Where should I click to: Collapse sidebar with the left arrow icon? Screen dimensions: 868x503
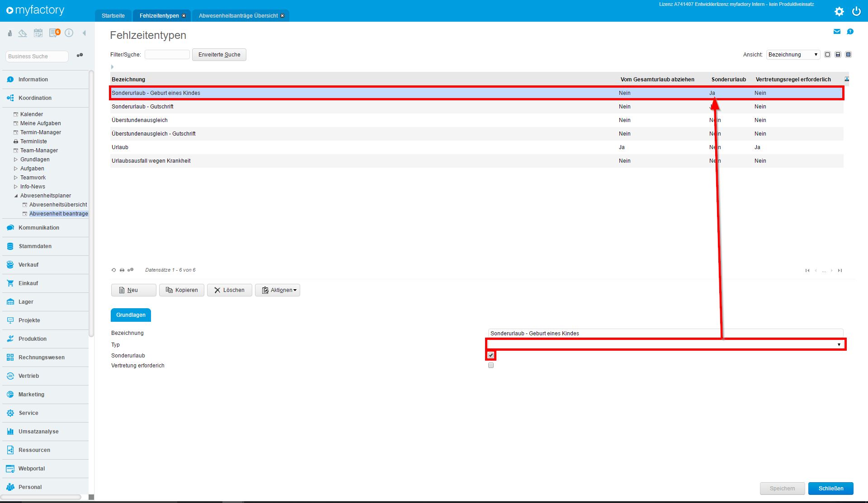click(84, 33)
